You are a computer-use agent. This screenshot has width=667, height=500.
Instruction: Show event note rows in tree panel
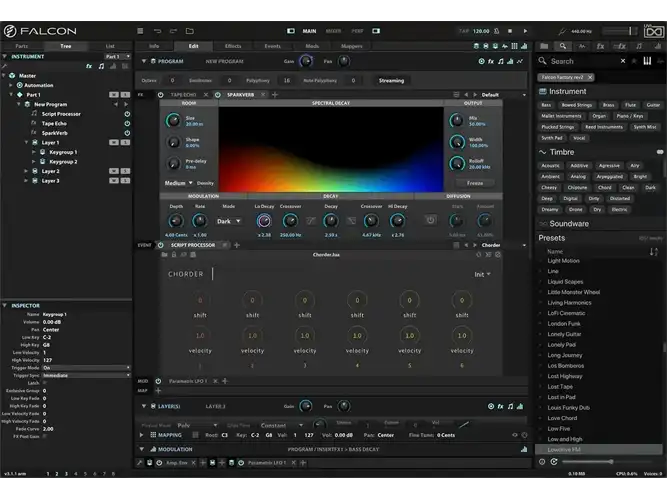[101, 66]
